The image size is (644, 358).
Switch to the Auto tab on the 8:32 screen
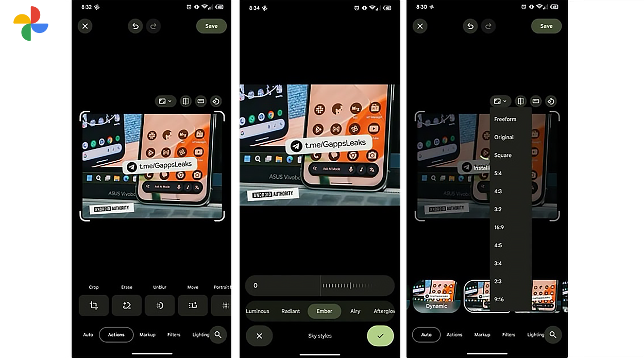[88, 335]
